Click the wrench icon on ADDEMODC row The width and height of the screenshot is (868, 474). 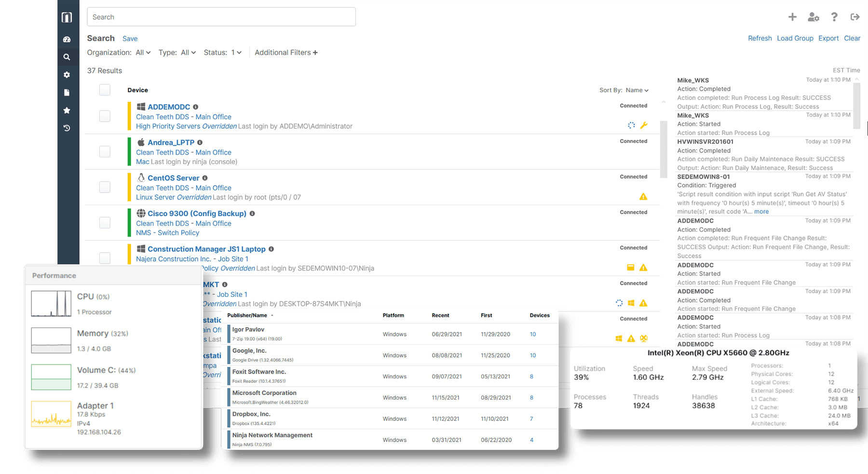coord(644,125)
